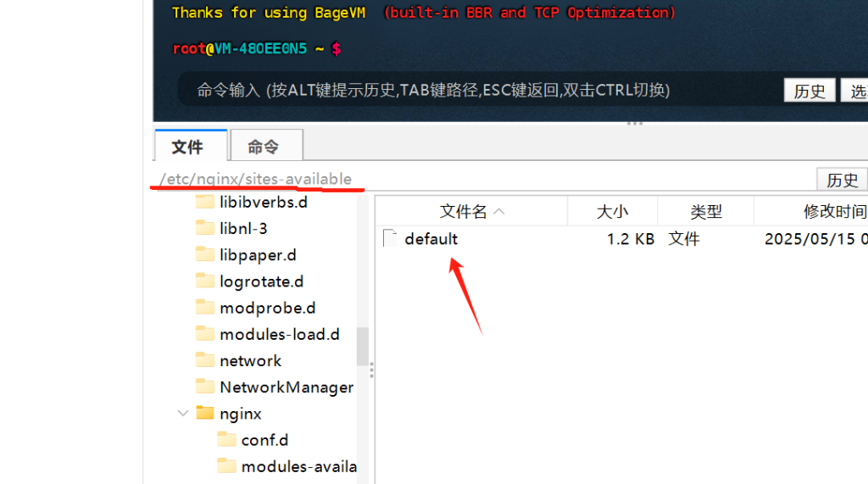Open the libpaper.d folder
Image resolution: width=868 pixels, height=484 pixels.
(258, 255)
